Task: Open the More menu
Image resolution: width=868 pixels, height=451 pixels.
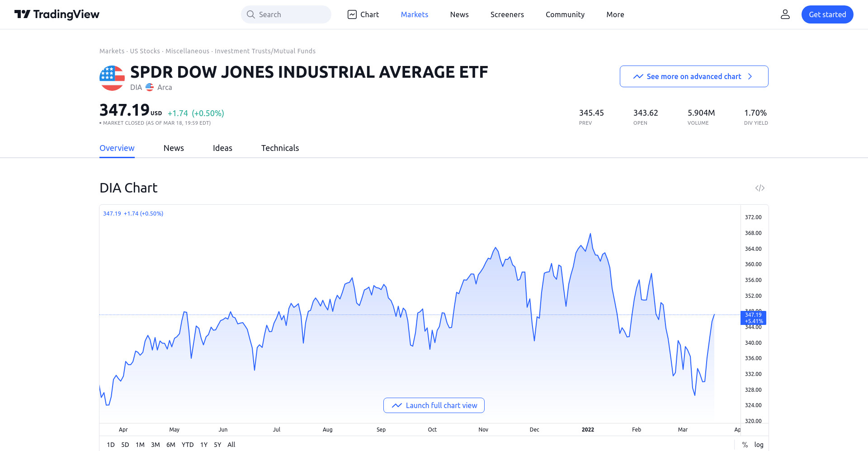Action: (615, 14)
